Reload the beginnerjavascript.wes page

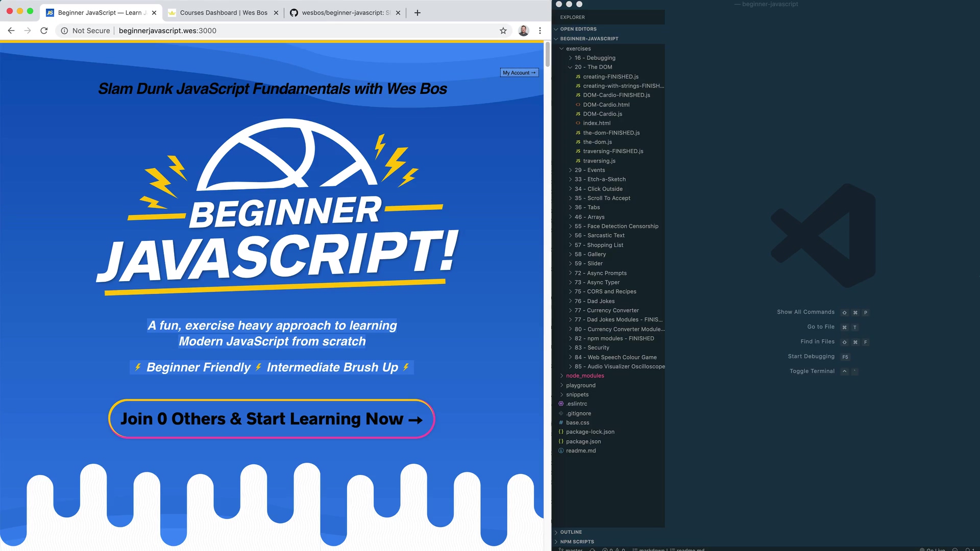(x=44, y=31)
